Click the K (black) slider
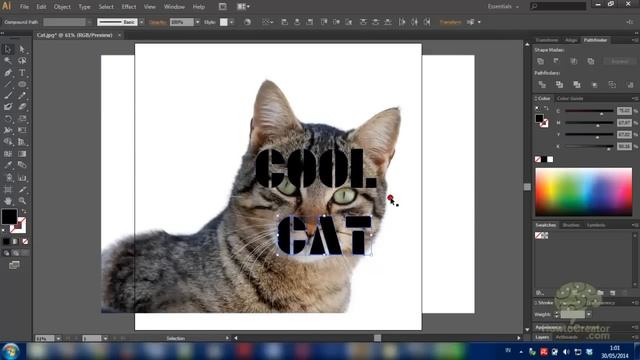 589,146
